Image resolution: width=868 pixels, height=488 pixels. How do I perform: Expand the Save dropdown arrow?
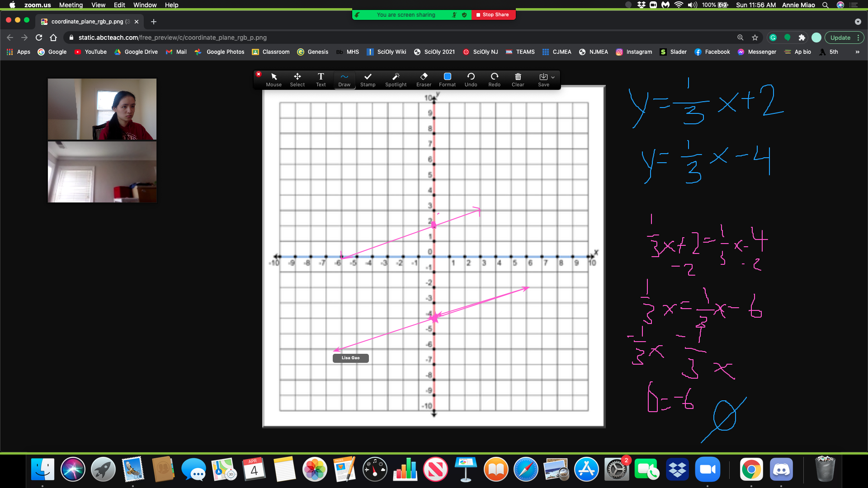coord(553,77)
